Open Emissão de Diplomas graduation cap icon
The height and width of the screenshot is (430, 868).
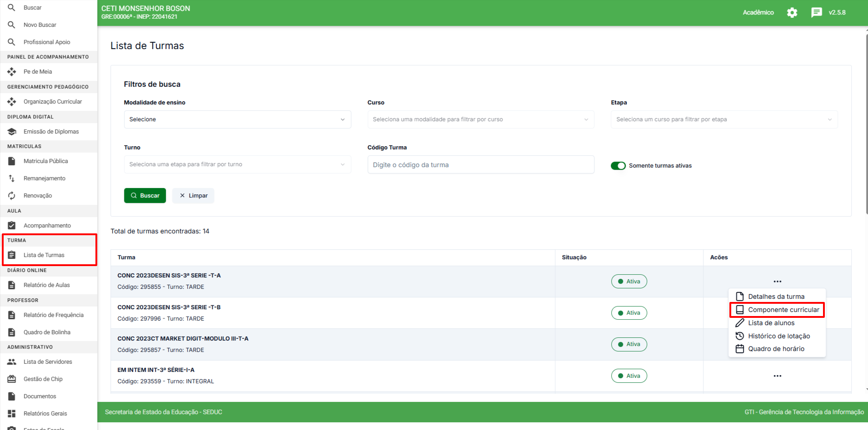pos(12,132)
